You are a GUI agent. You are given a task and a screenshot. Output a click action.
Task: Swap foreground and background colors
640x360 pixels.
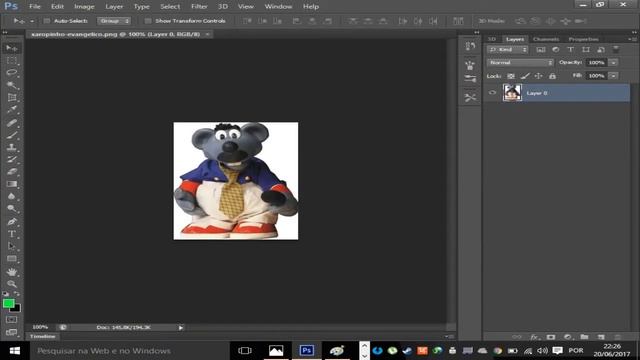pos(17,293)
